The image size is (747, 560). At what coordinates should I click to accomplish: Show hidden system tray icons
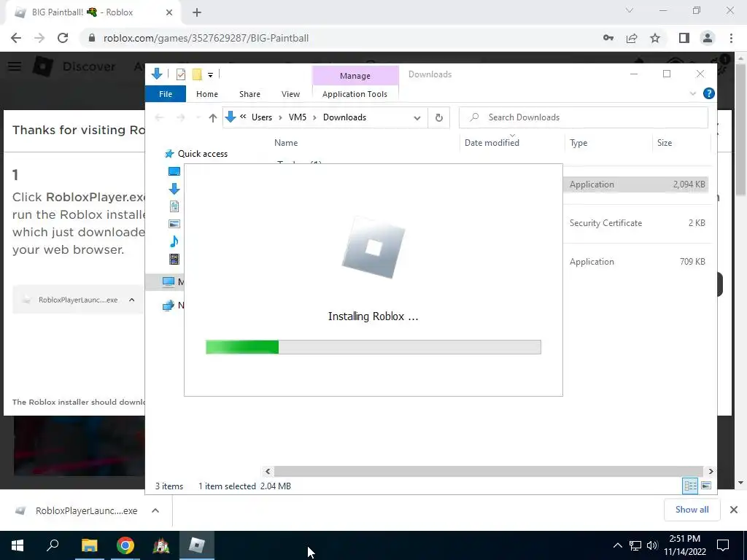coord(617,545)
